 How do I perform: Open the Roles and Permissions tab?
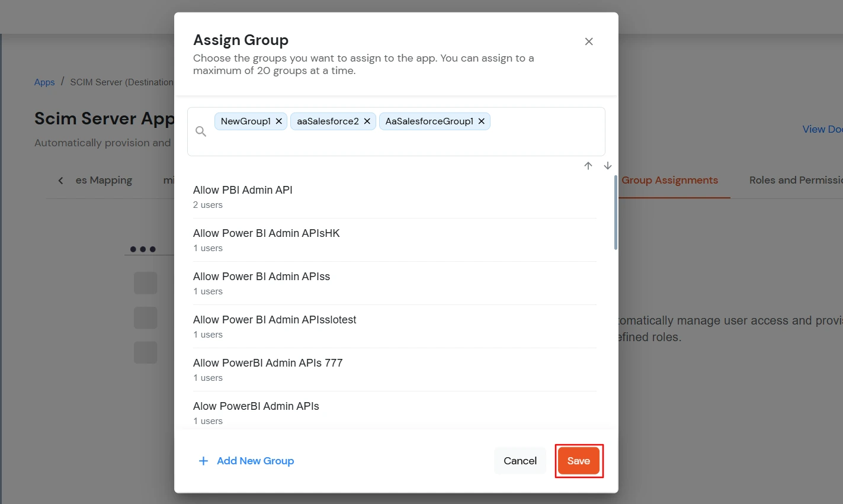796,179
